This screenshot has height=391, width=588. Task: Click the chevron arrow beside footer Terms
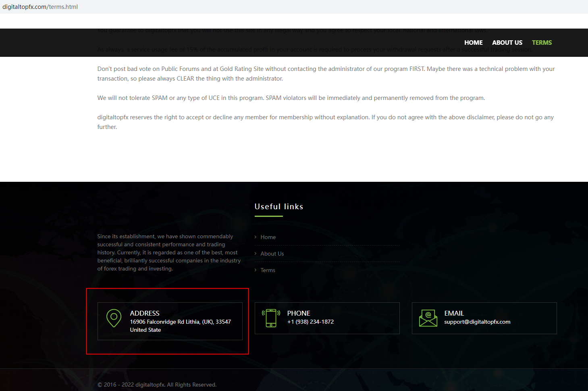coord(256,270)
